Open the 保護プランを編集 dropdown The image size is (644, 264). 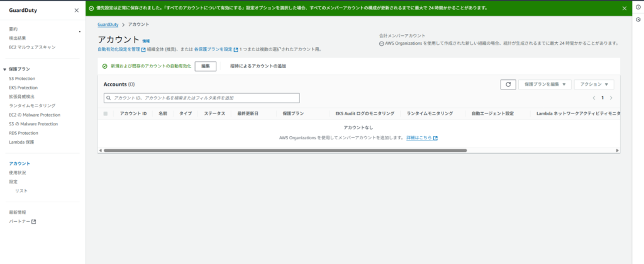click(x=545, y=84)
